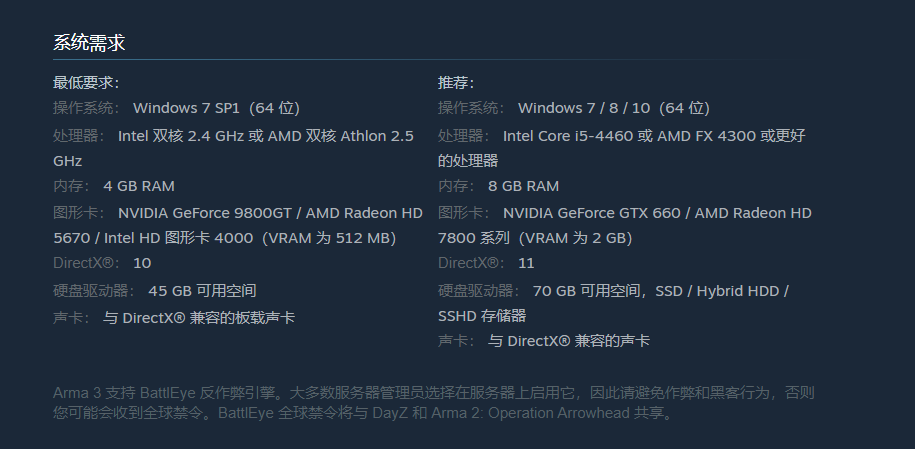Click the minimum Windows 7 SP1 OS text
The image size is (915, 449).
(x=216, y=108)
